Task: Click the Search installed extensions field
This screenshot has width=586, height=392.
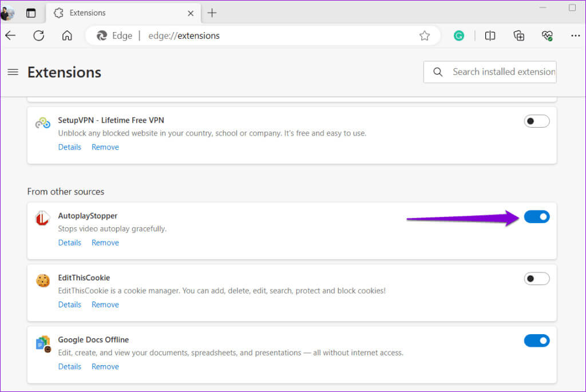Action: [x=490, y=72]
